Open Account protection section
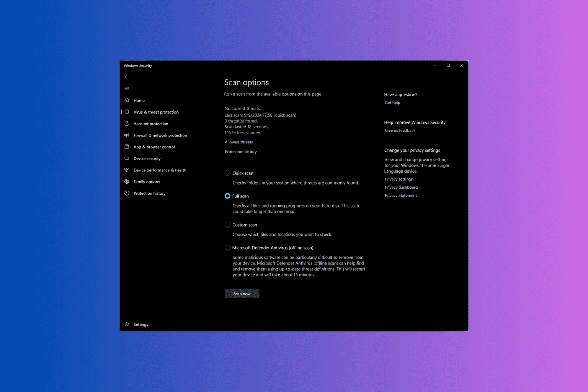 151,124
